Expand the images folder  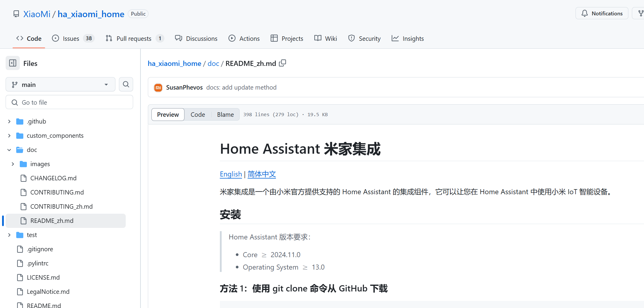(13, 164)
